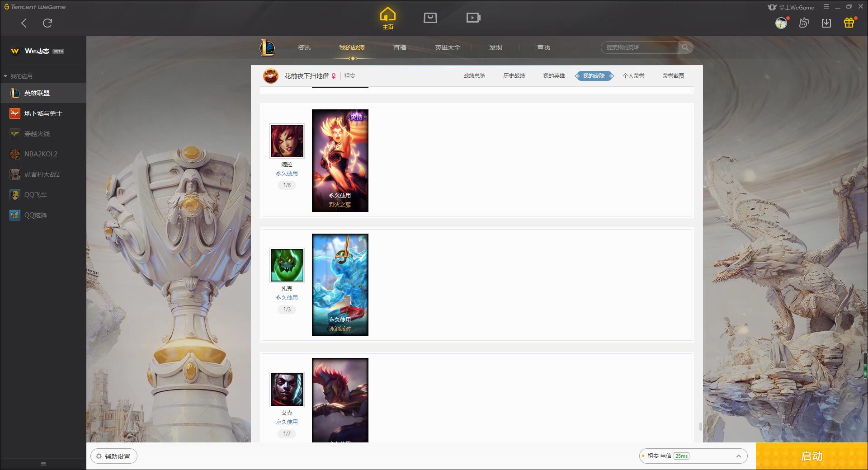Switch to 历史战绩 sub-tab
This screenshot has height=470, width=868.
(514, 76)
